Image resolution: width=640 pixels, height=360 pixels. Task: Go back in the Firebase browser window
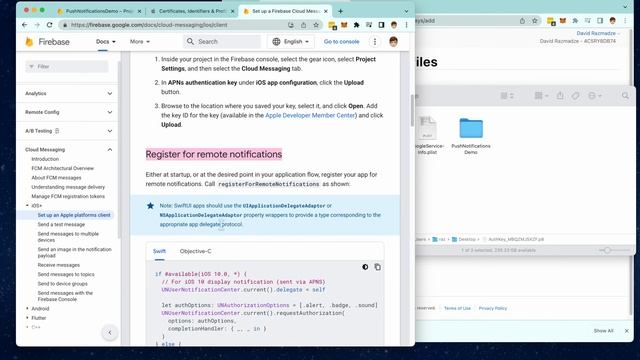24,25
